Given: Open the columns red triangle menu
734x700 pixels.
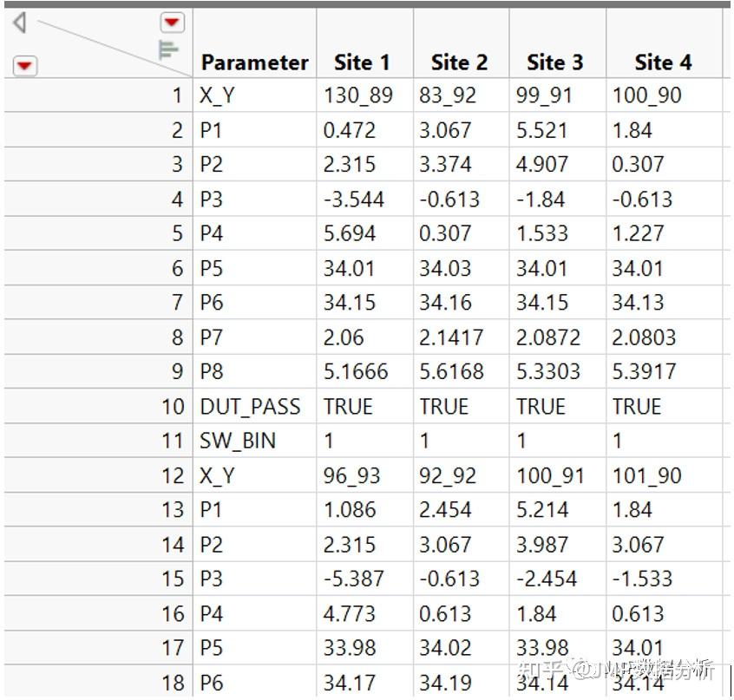Looking at the screenshot, I should [x=173, y=22].
